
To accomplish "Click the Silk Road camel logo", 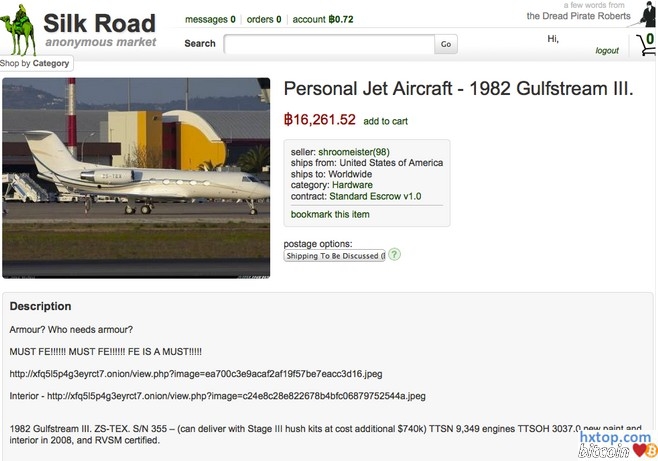I will (x=19, y=30).
